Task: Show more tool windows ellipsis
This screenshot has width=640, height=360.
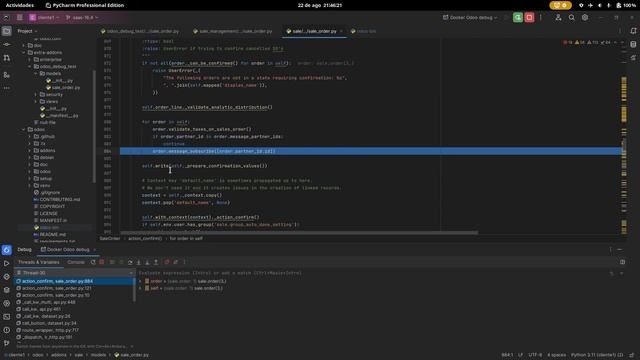Action: pos(7,88)
